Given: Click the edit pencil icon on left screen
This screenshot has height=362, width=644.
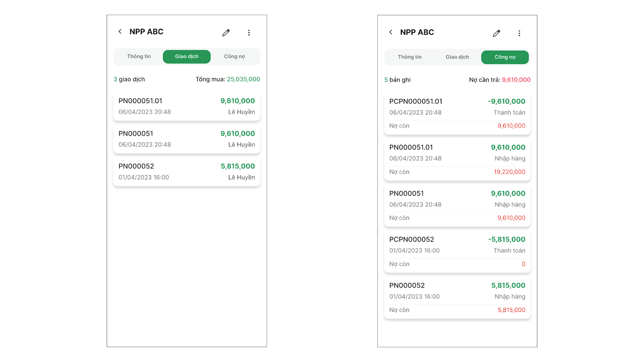Looking at the screenshot, I should tap(226, 33).
